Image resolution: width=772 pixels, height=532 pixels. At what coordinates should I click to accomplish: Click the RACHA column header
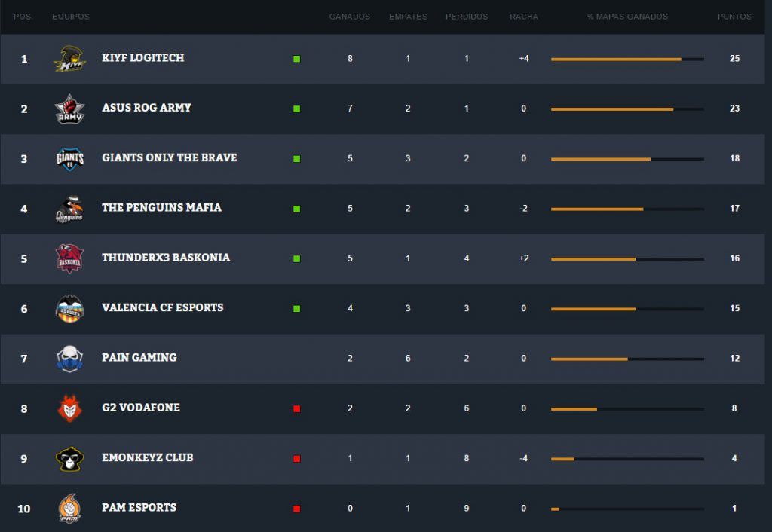523,15
